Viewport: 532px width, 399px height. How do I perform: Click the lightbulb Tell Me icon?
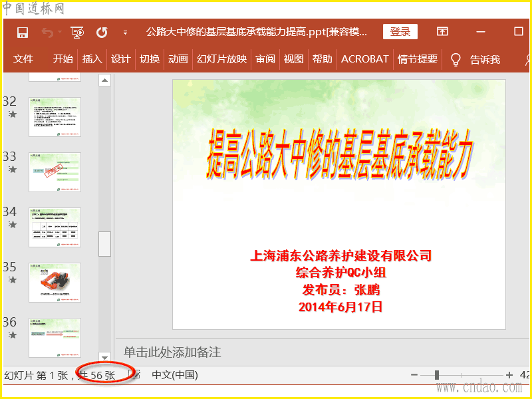456,59
